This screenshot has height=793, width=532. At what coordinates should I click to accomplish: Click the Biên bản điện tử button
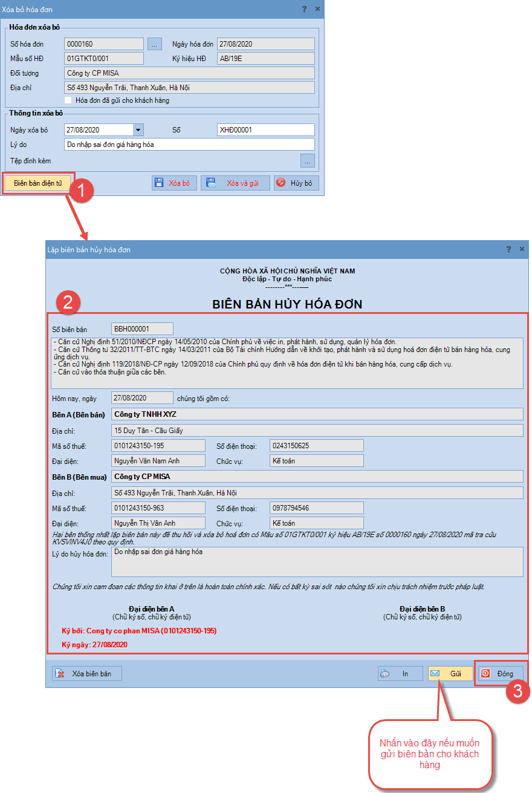37,183
